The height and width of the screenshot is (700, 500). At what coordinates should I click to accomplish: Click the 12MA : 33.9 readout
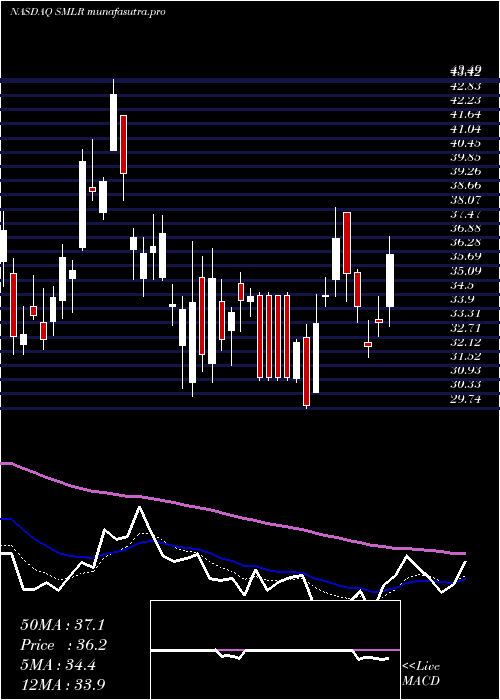tap(63, 684)
